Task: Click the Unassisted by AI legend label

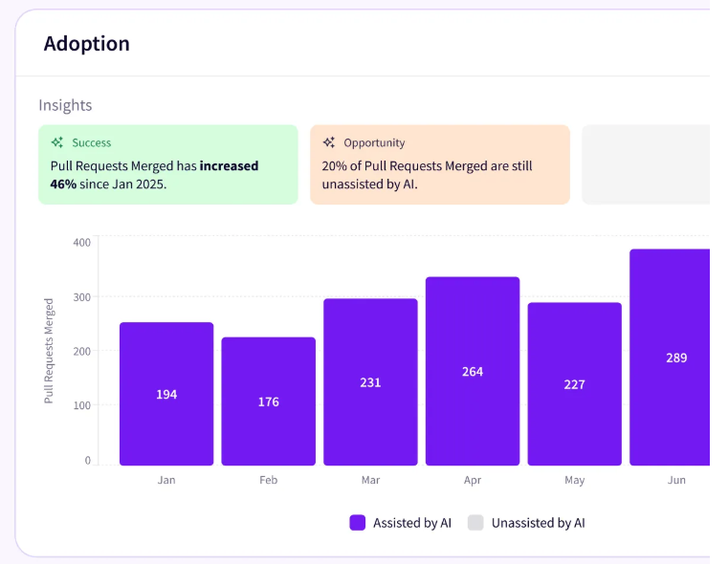Action: pyautogui.click(x=538, y=523)
